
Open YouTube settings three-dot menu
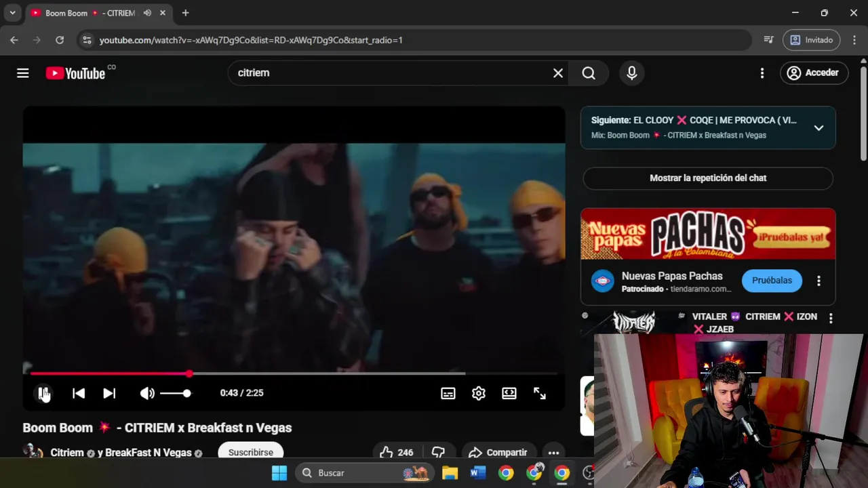point(762,73)
